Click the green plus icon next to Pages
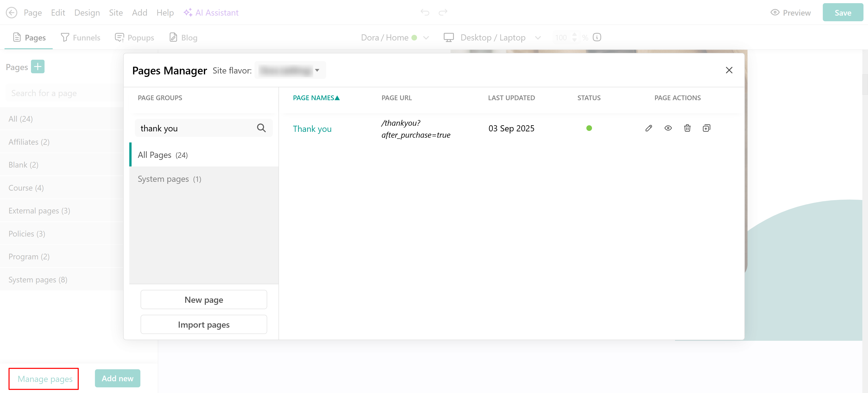This screenshot has height=393, width=868. [x=38, y=67]
